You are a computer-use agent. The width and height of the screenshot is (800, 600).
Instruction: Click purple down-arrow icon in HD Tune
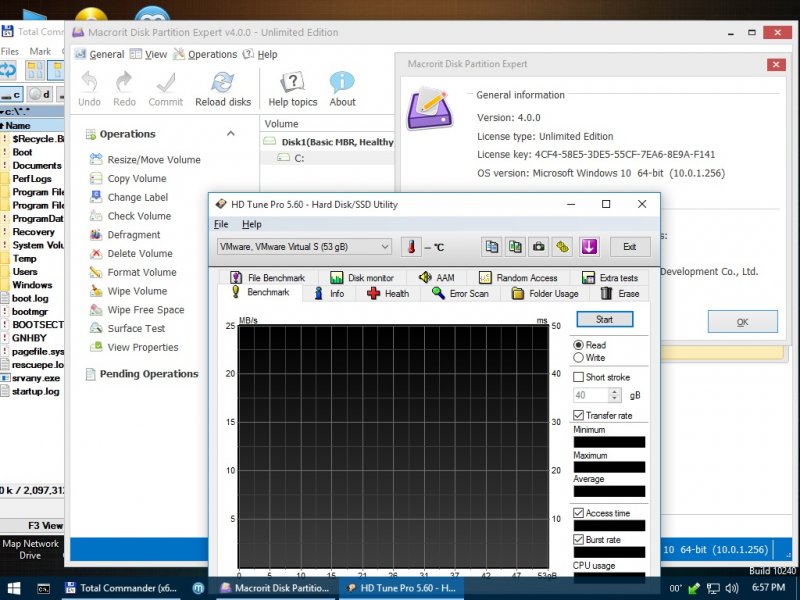[x=589, y=247]
